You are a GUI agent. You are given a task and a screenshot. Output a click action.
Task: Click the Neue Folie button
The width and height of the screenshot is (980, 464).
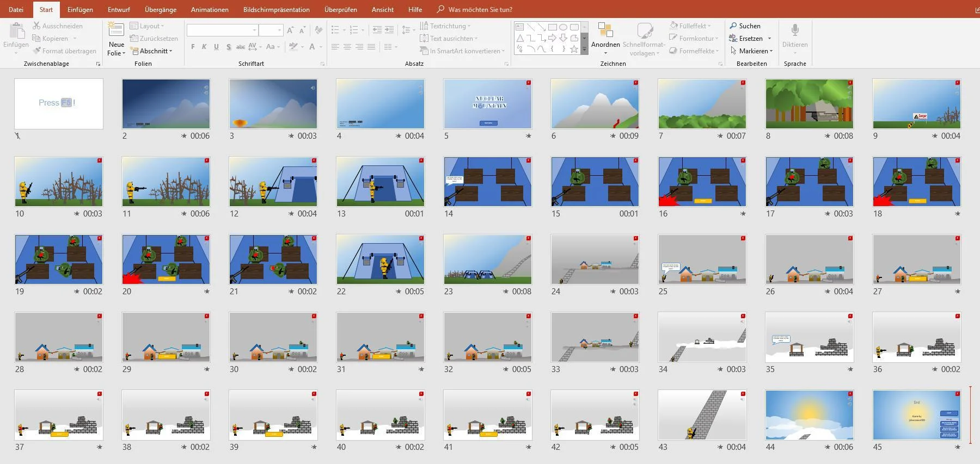(117, 39)
